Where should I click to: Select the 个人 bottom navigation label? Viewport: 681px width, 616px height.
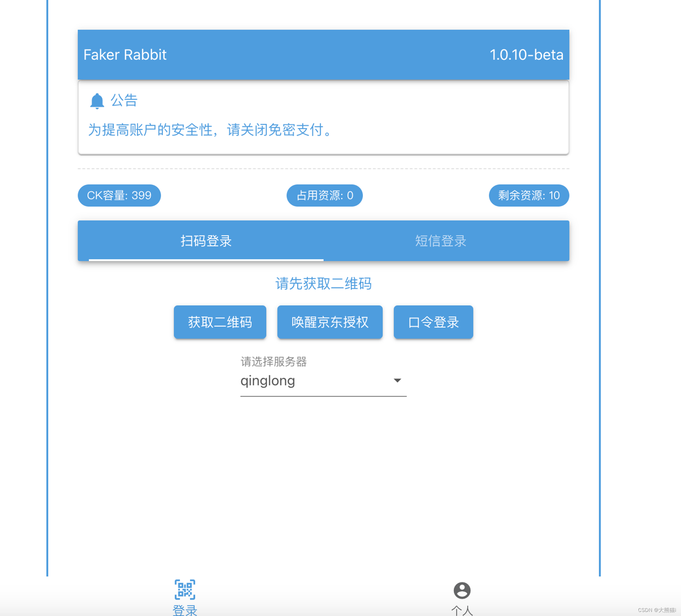point(462,610)
